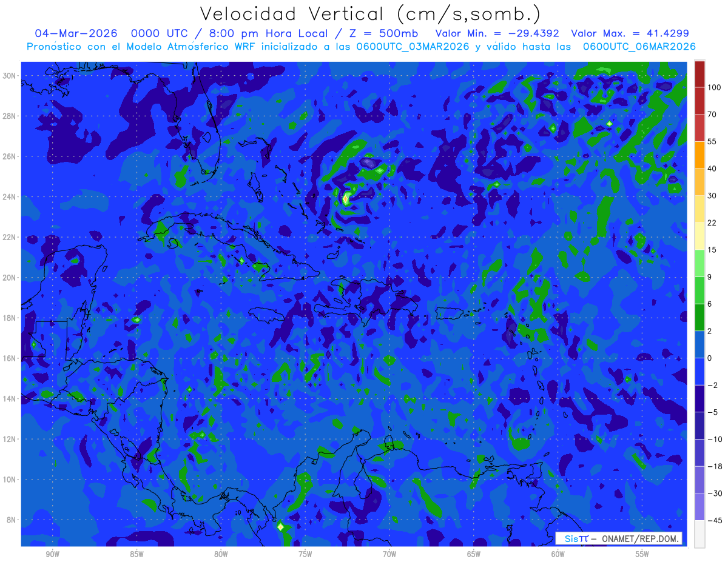The height and width of the screenshot is (562, 728).
Task: Click the "70W" longitude label
Action: pos(389,554)
